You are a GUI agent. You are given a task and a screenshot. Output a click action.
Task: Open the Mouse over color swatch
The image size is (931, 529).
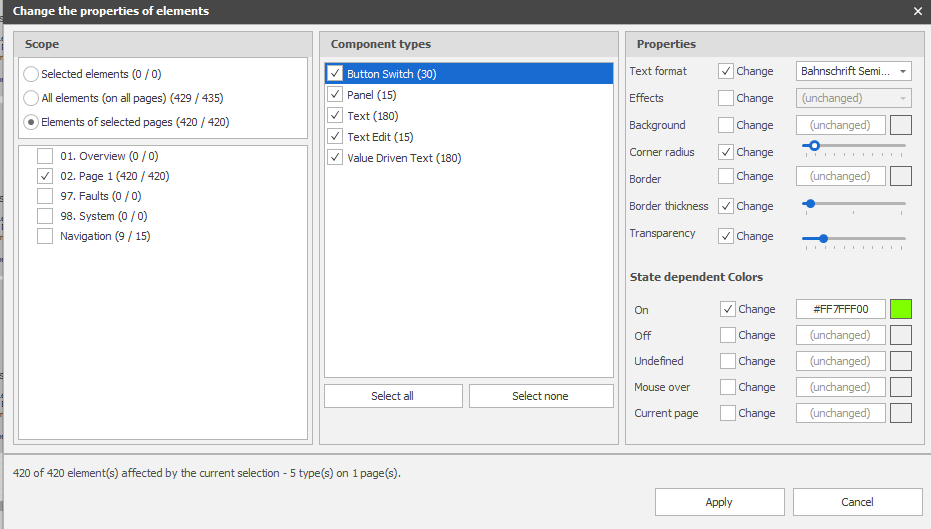click(x=901, y=387)
